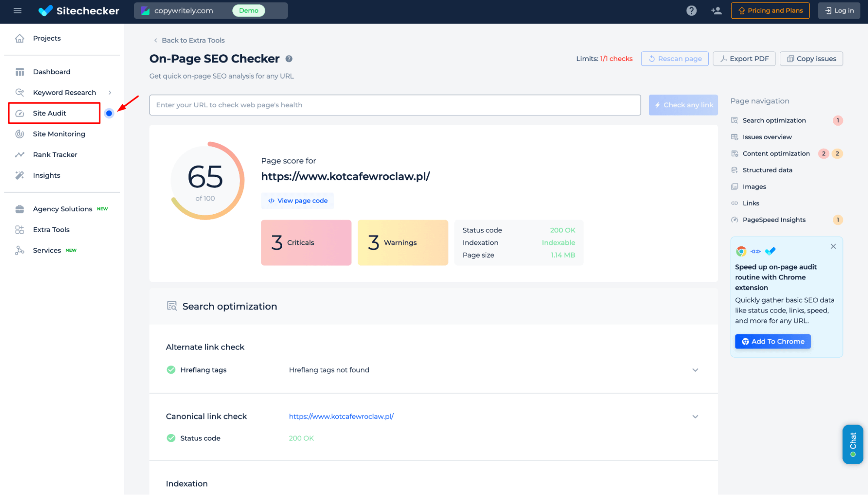868x495 pixels.
Task: Click the Insights icon in sidebar
Action: pos(20,175)
